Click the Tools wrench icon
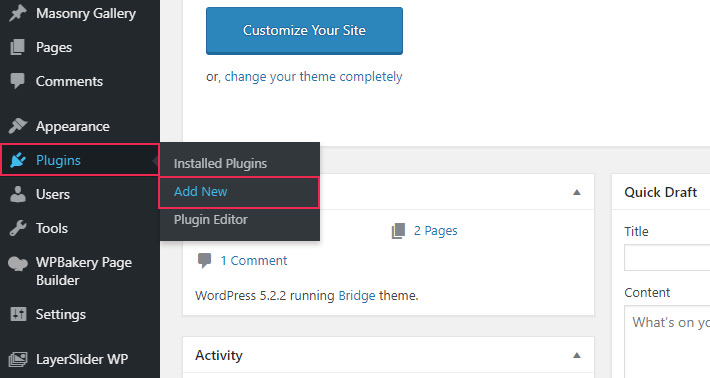Screen dimensions: 710x378 tap(18, 228)
